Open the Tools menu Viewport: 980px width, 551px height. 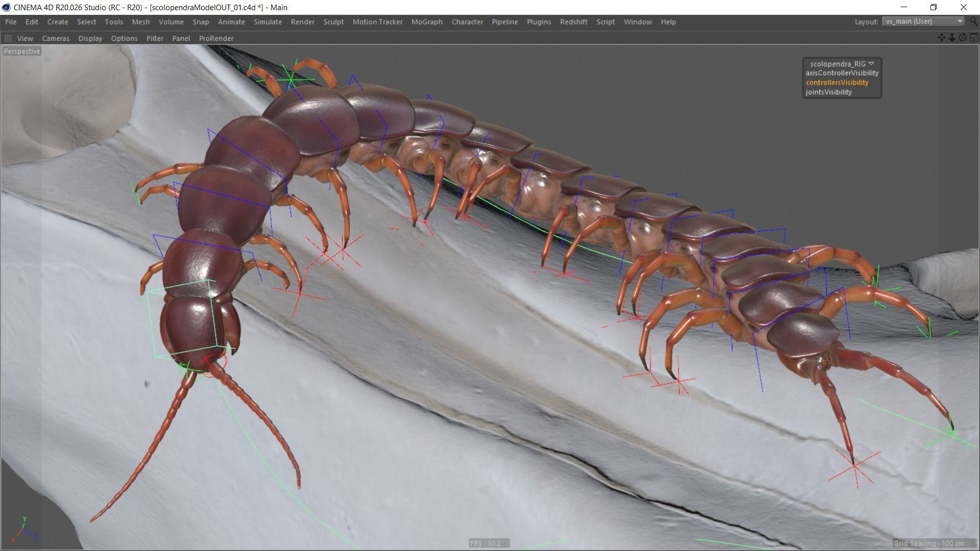114,22
